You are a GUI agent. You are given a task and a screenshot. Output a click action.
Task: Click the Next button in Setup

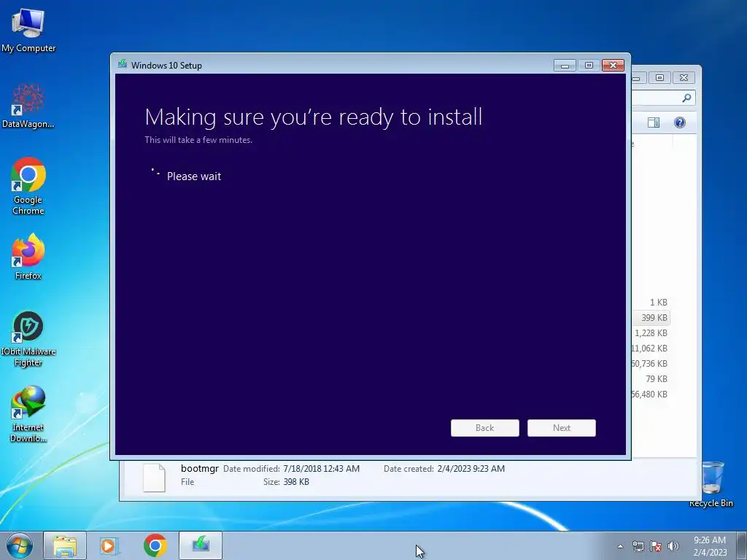coord(562,427)
